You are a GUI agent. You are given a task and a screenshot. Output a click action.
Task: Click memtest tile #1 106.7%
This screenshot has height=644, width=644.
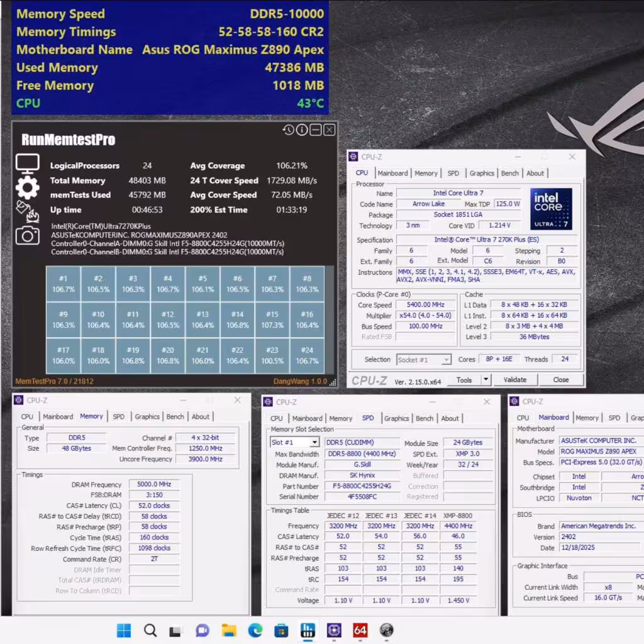coord(64,284)
